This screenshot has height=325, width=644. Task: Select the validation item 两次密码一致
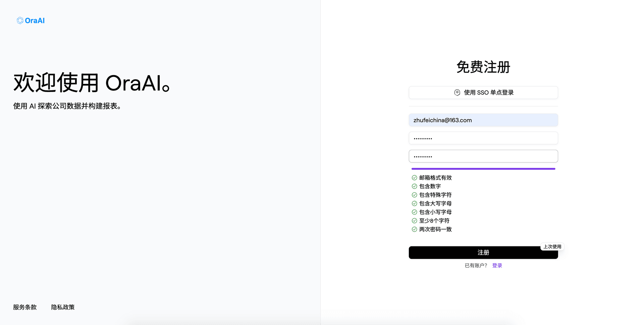coord(435,229)
